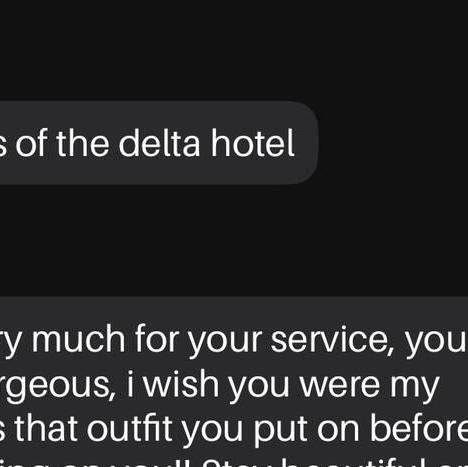Select the word 'hotel' in top message
Image resolution: width=468 pixels, height=467 pixels.
(252, 143)
